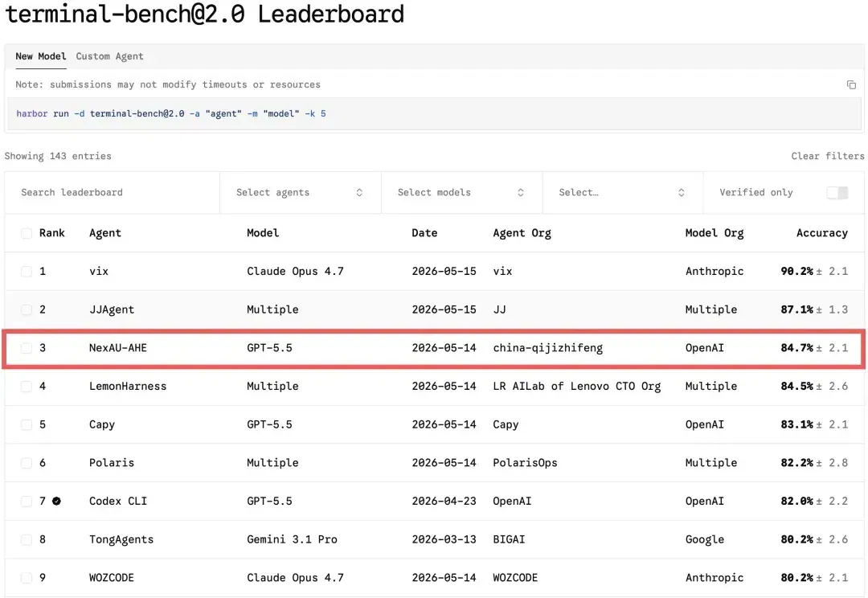Click the 90.2% accuracy value
This screenshot has width=868, height=598.
pyautogui.click(x=796, y=272)
